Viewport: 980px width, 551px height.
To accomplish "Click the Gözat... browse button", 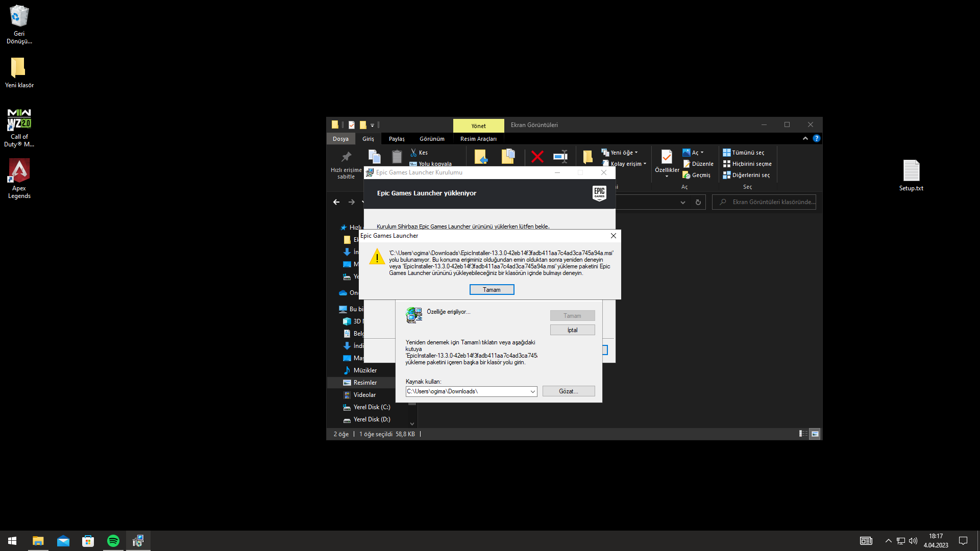I will 568,391.
